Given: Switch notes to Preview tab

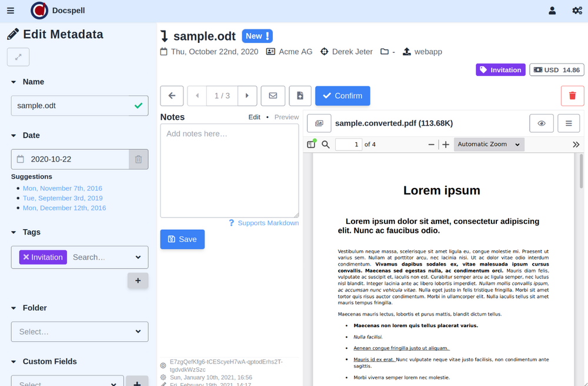Looking at the screenshot, I should (x=286, y=117).
